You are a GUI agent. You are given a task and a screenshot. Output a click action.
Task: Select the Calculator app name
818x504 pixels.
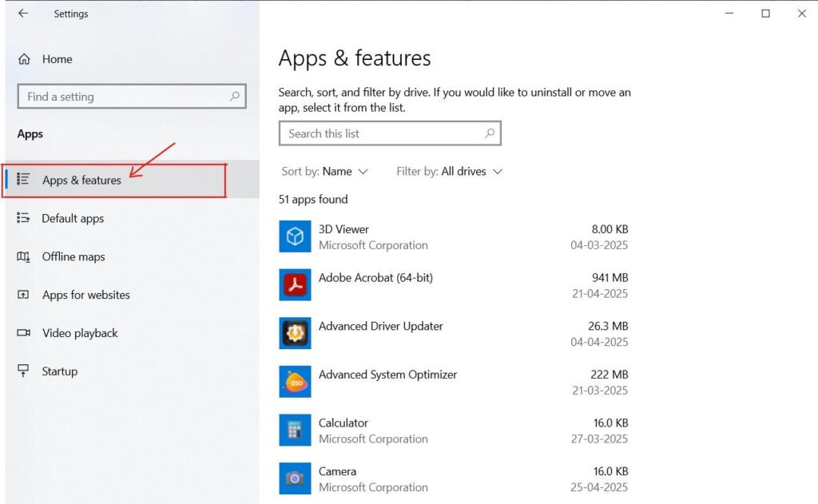click(343, 423)
